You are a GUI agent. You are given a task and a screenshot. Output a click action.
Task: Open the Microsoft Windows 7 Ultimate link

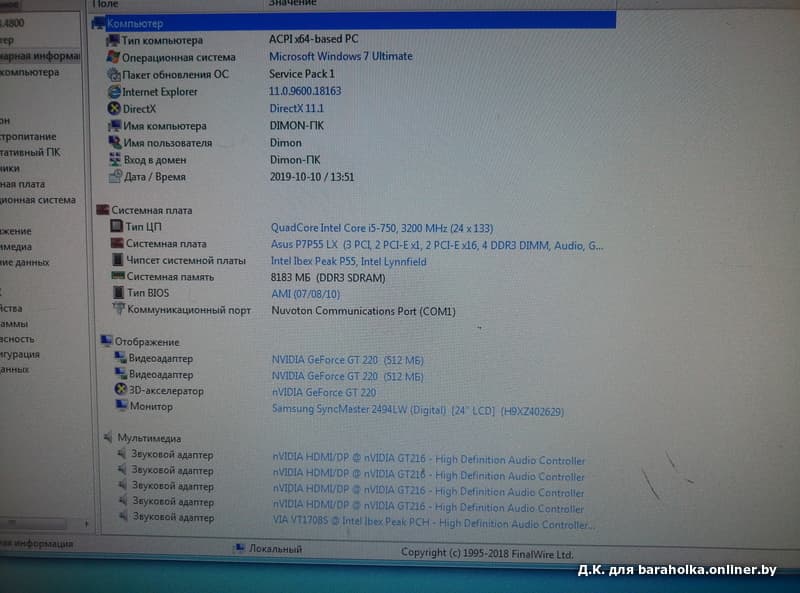pyautogui.click(x=341, y=56)
